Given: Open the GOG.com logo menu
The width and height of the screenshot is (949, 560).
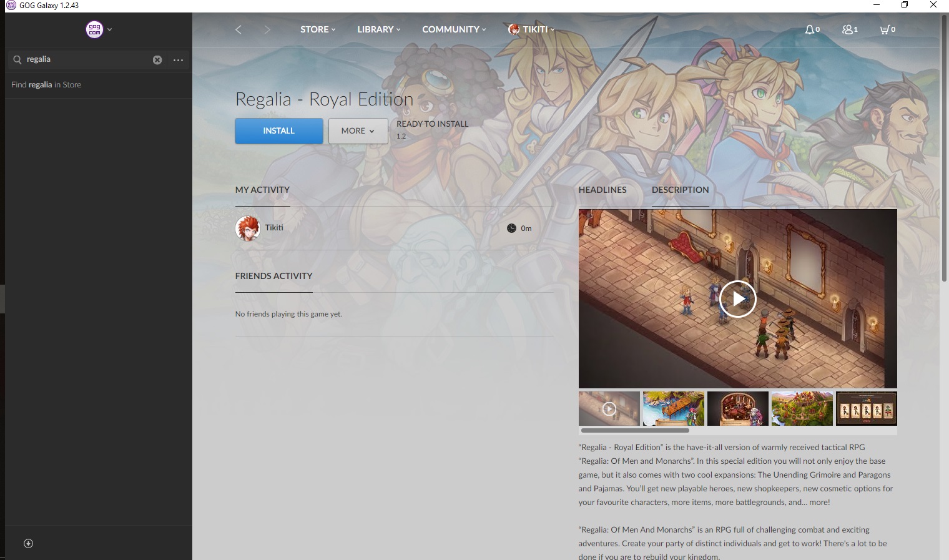Looking at the screenshot, I should (x=94, y=29).
